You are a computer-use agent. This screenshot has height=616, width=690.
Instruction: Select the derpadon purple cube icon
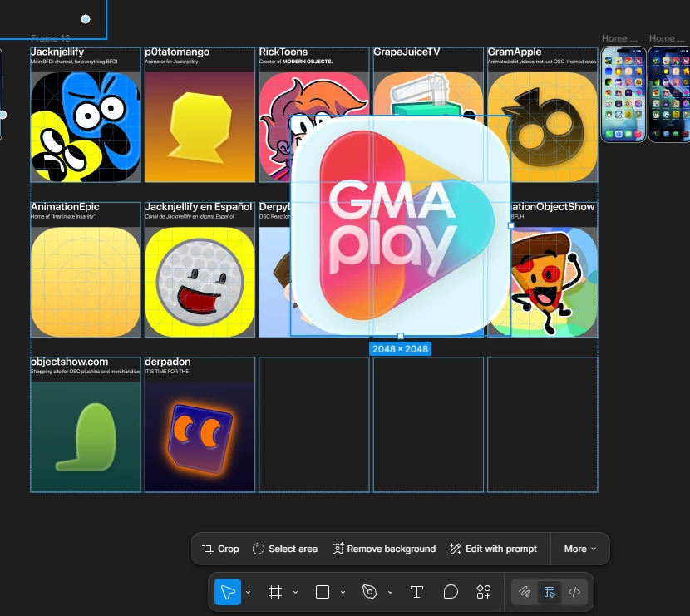(x=200, y=437)
